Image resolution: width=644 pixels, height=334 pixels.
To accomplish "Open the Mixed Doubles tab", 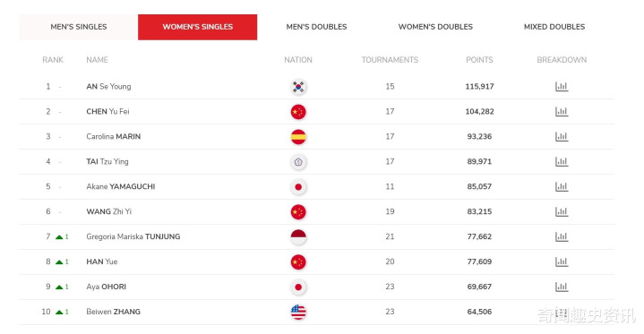I will click(554, 27).
